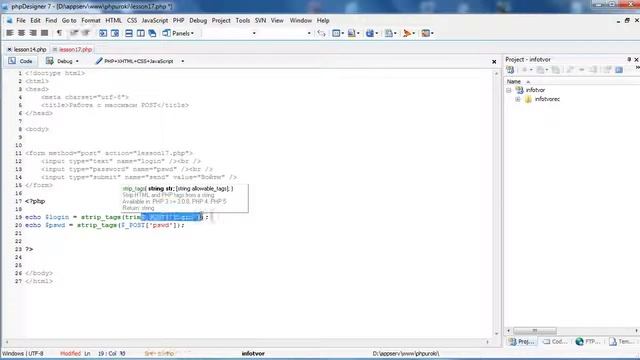This screenshot has height=360, width=640.
Task: Click the D:\appserv\www\phpurok\ path in status bar
Action: pos(406,353)
